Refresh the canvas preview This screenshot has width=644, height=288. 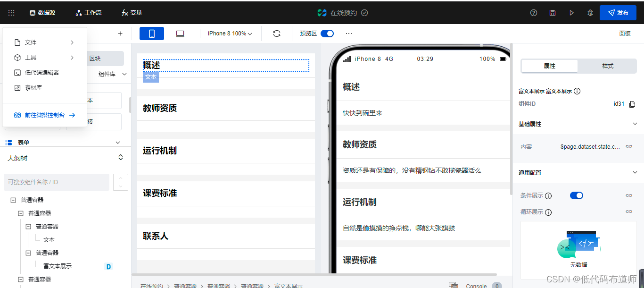coord(277,34)
